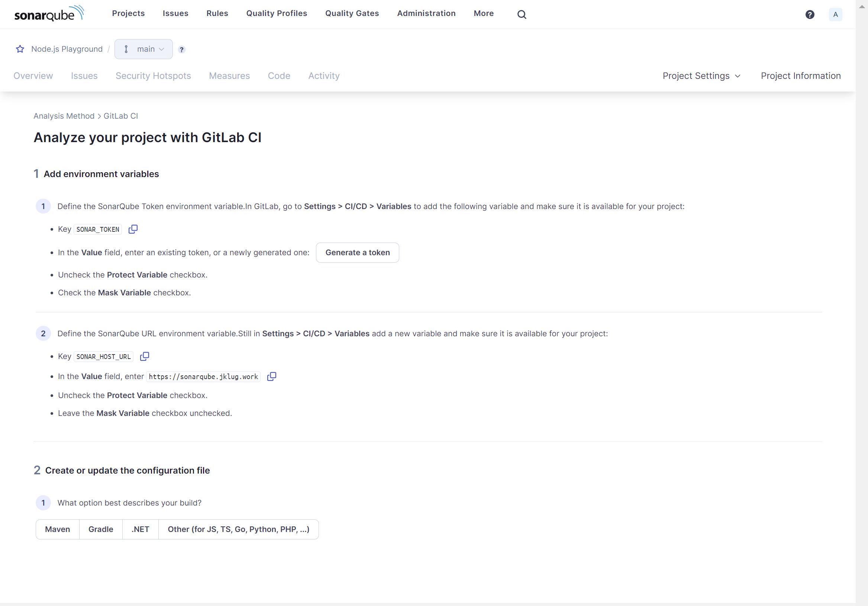
Task: Expand the main branch dropdown
Action: (x=143, y=49)
